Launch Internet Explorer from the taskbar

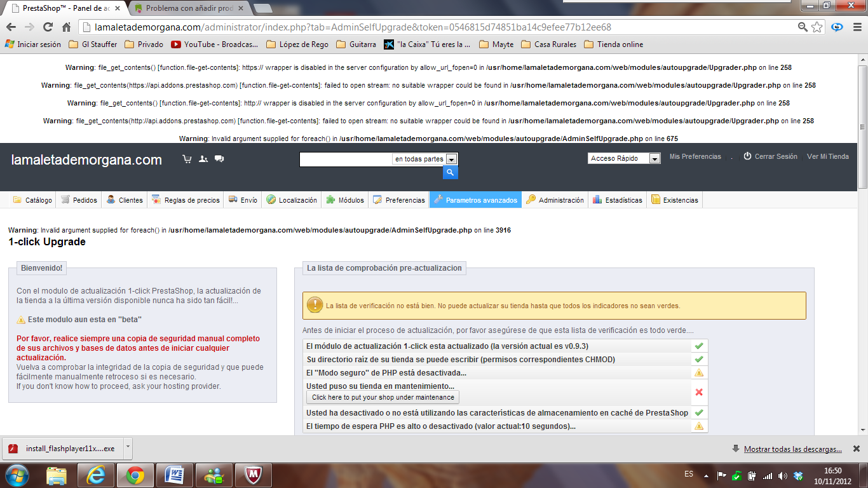(96, 475)
